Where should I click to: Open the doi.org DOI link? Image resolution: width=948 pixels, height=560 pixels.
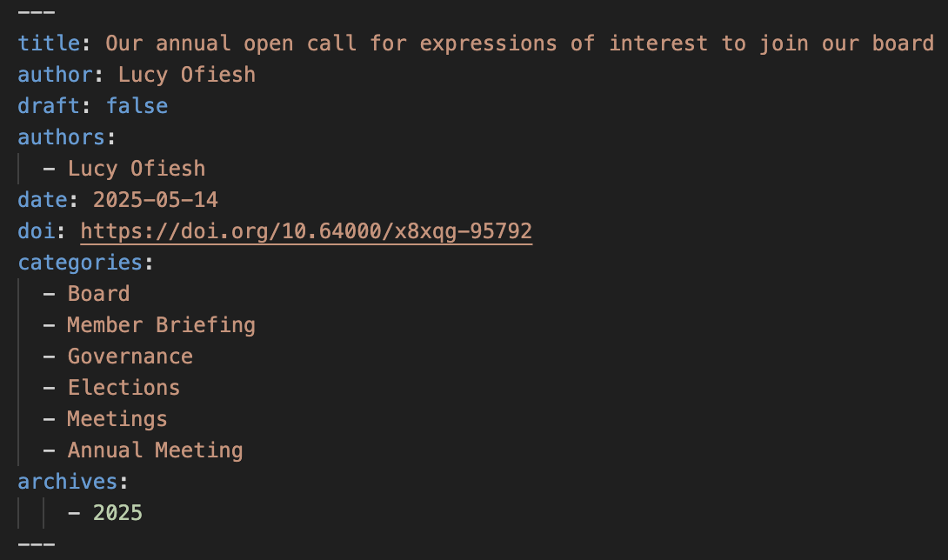306,231
